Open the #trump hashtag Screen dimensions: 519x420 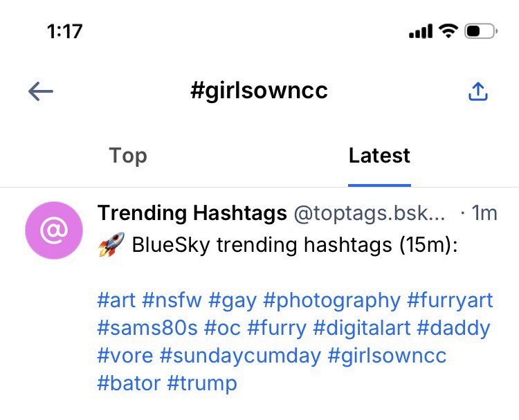click(202, 383)
